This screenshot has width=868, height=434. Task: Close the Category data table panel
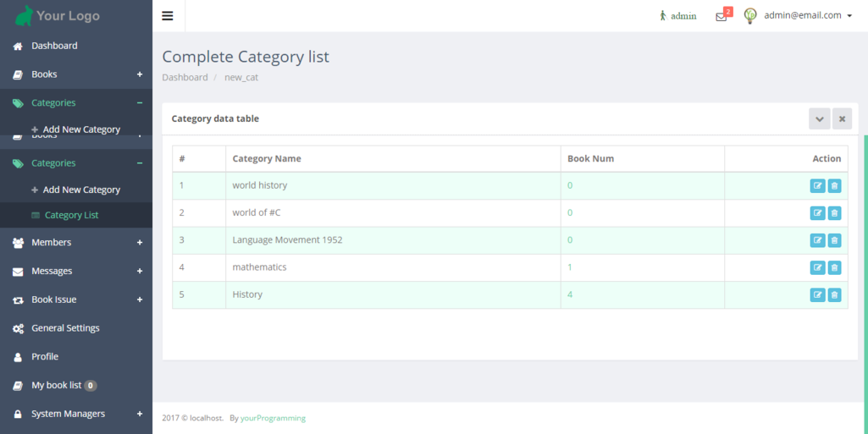pyautogui.click(x=842, y=119)
